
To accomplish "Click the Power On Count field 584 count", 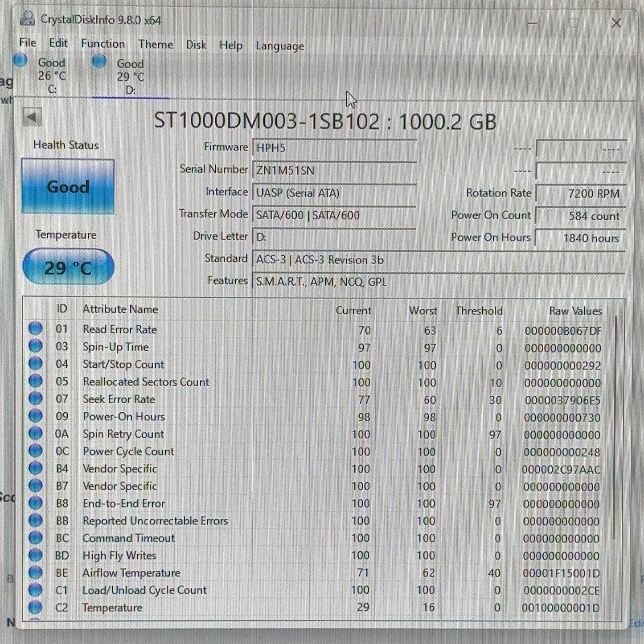I will point(581,216).
